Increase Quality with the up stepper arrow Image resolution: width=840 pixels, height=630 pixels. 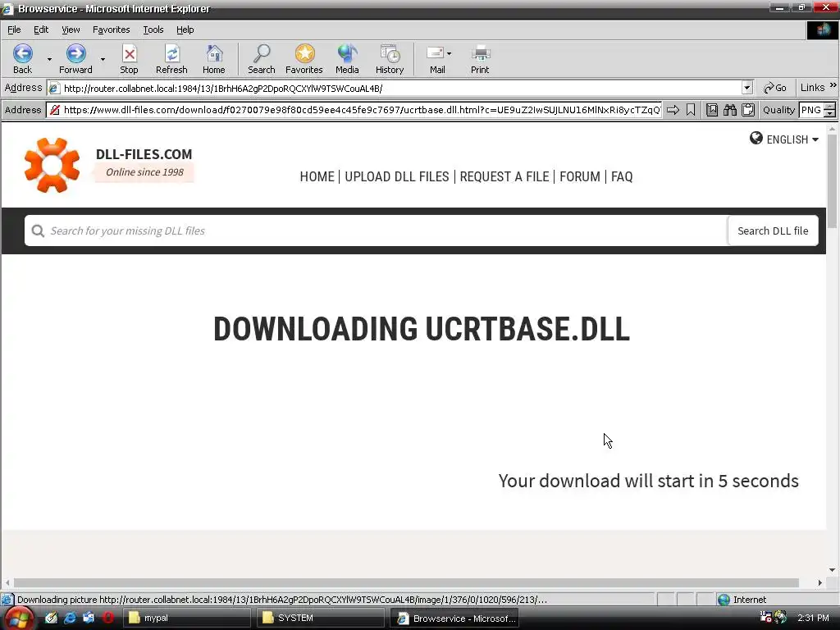tap(830, 106)
